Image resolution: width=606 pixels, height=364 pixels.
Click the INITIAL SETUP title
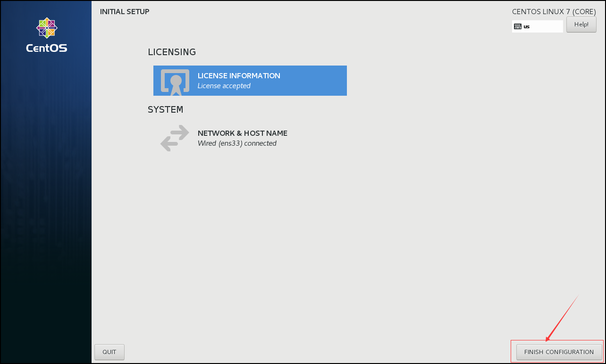point(125,11)
